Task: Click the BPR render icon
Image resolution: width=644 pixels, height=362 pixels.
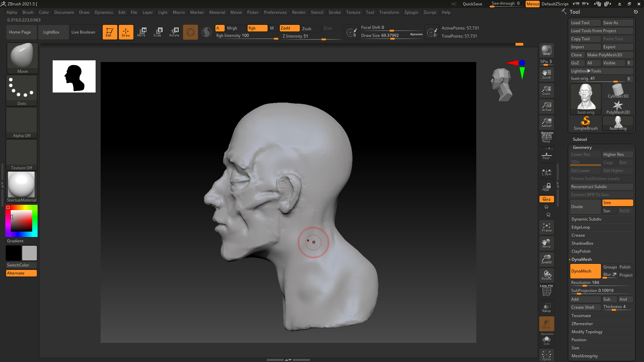Action: 546,50
